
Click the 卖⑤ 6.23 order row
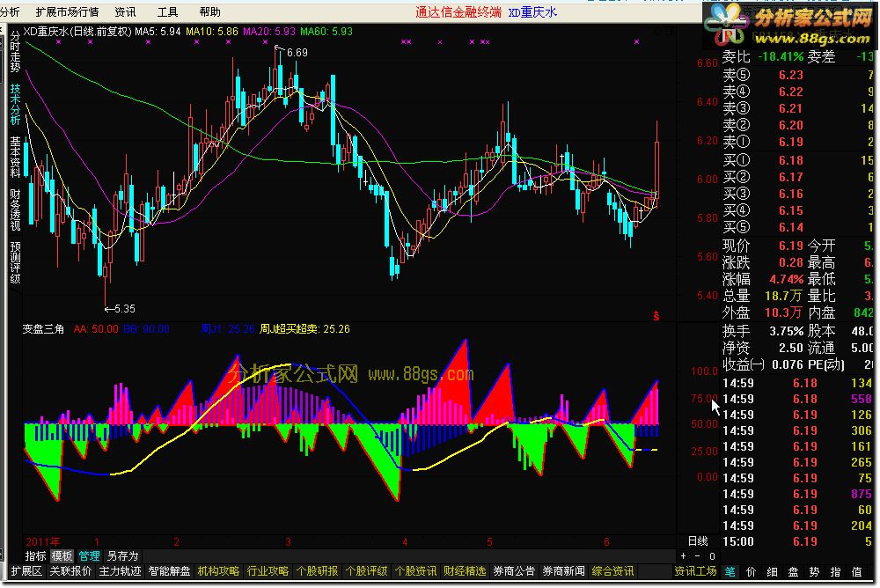click(x=798, y=75)
